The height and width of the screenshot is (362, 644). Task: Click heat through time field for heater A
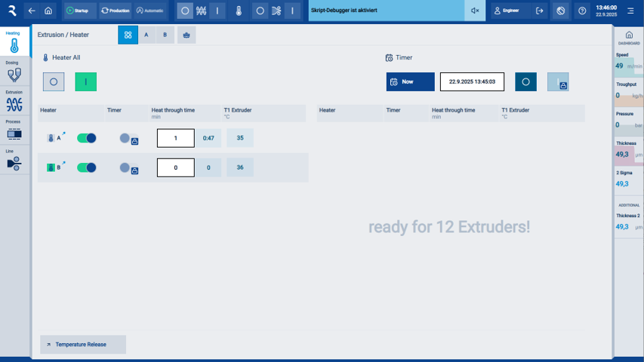click(175, 138)
